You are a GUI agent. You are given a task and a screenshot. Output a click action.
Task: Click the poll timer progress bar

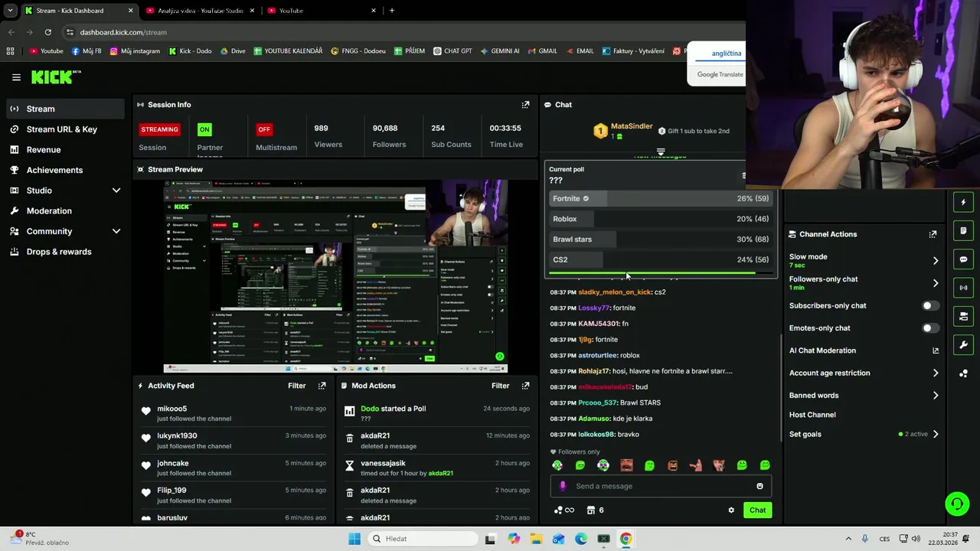click(x=661, y=273)
